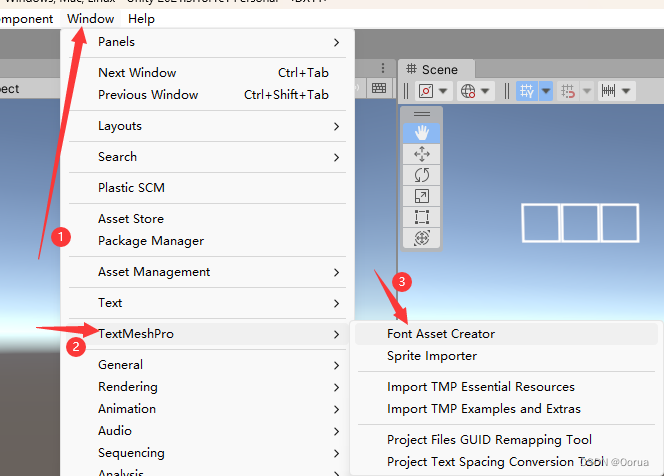The height and width of the screenshot is (476, 664).
Task: Open the Package Manager
Action: pyautogui.click(x=208, y=241)
